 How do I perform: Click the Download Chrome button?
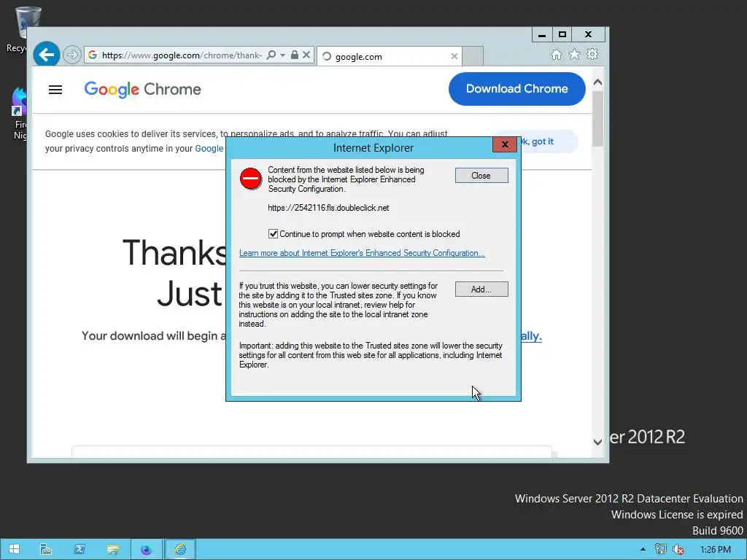point(517,88)
